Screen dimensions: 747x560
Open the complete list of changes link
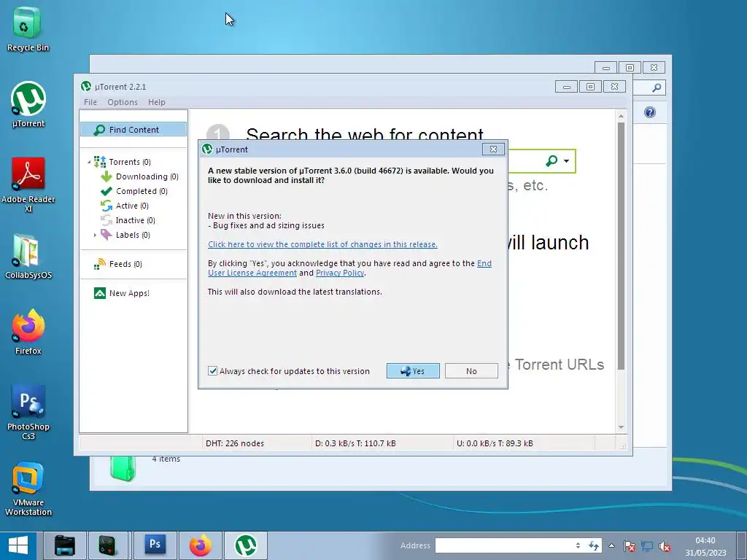pyautogui.click(x=322, y=244)
